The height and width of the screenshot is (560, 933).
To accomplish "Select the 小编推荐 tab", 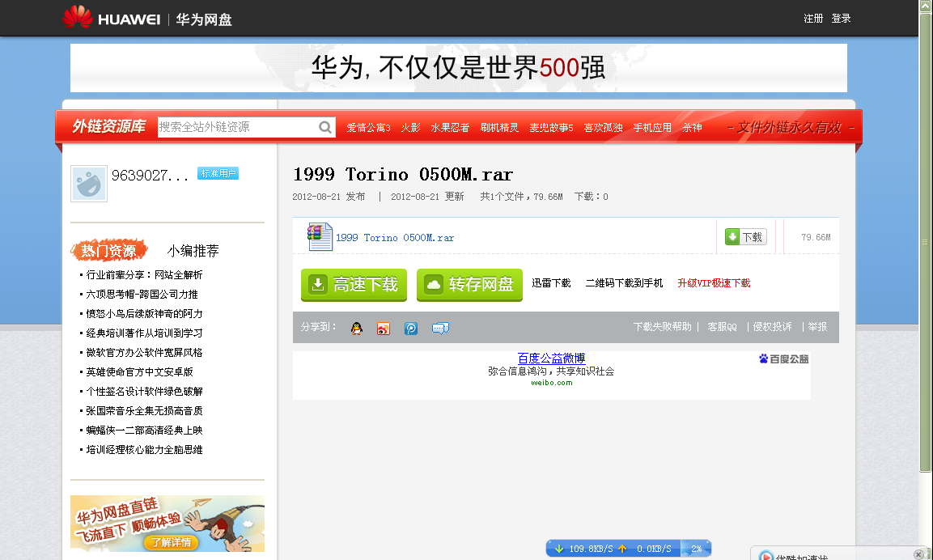I will tap(193, 251).
